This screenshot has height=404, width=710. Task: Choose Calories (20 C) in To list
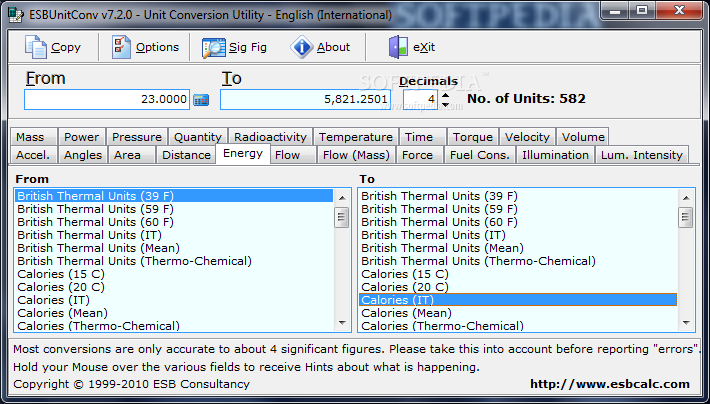(518, 287)
